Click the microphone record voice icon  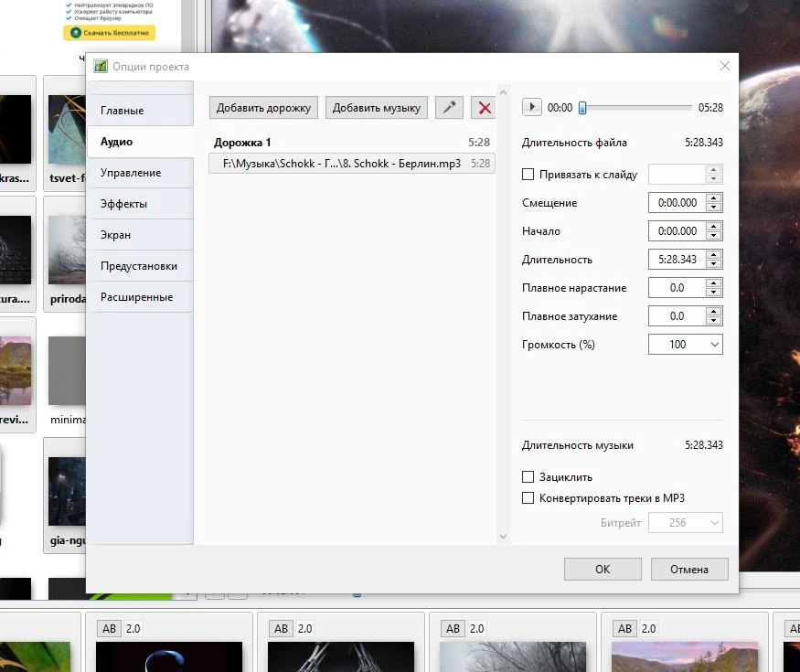click(449, 108)
